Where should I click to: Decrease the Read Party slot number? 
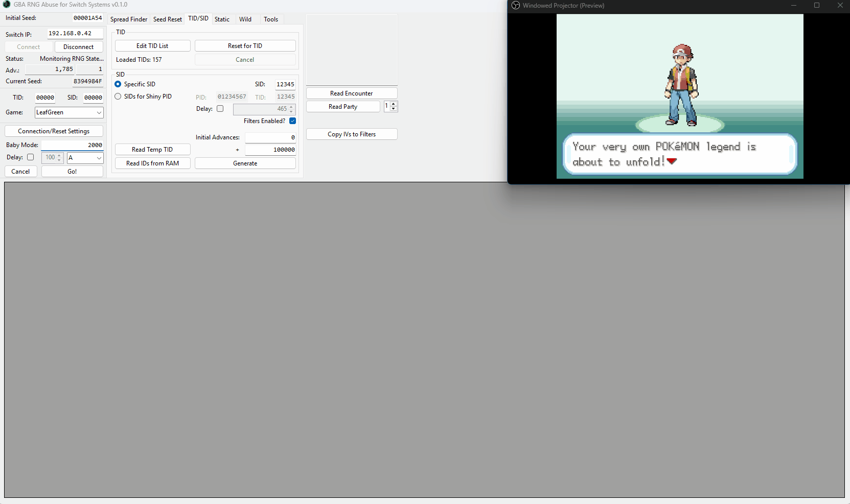point(394,109)
